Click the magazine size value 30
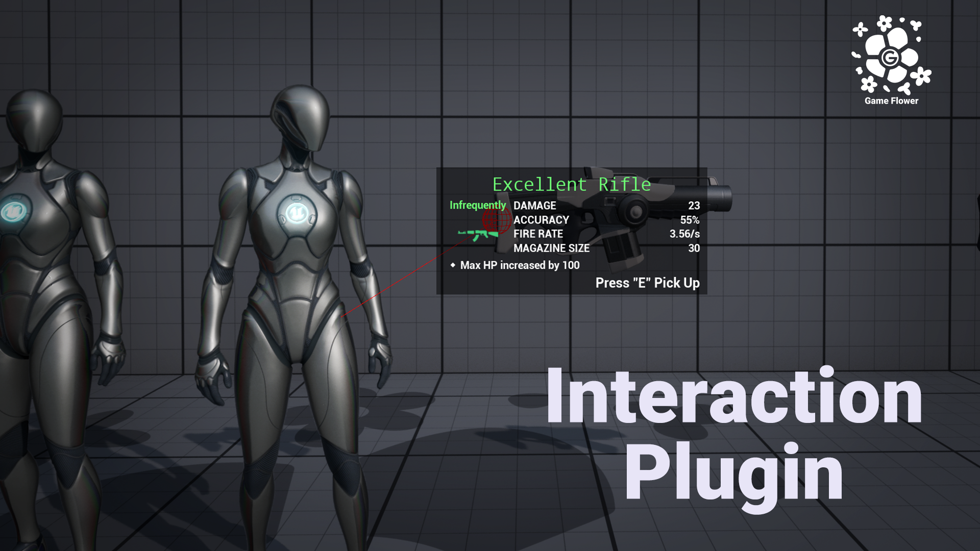Image resolution: width=980 pixels, height=551 pixels. pyautogui.click(x=694, y=248)
